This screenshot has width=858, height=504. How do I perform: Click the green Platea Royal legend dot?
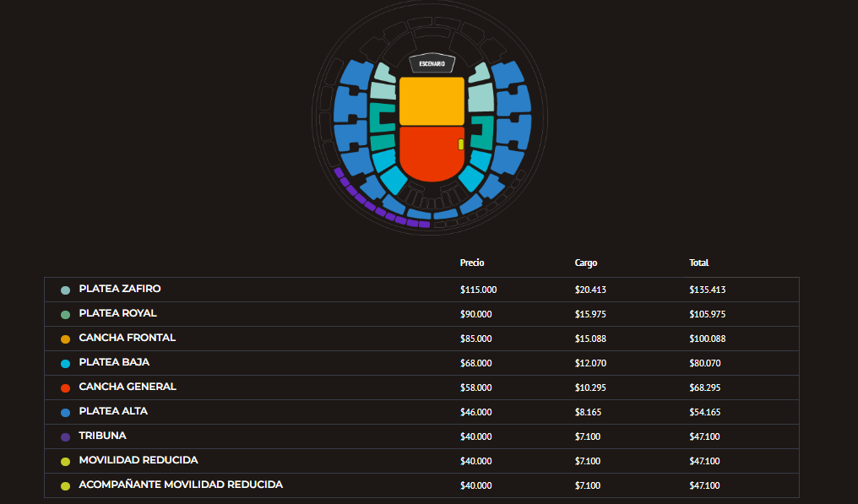pyautogui.click(x=65, y=315)
